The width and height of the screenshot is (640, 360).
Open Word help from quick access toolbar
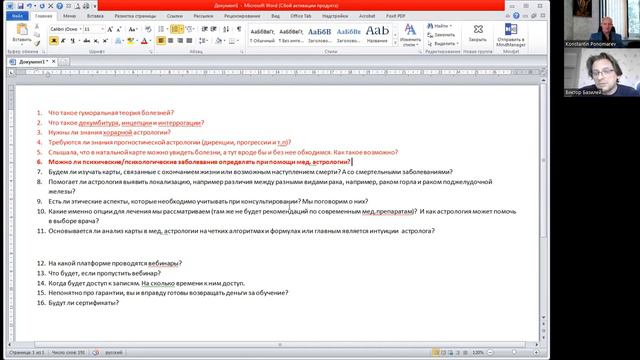click(x=60, y=6)
